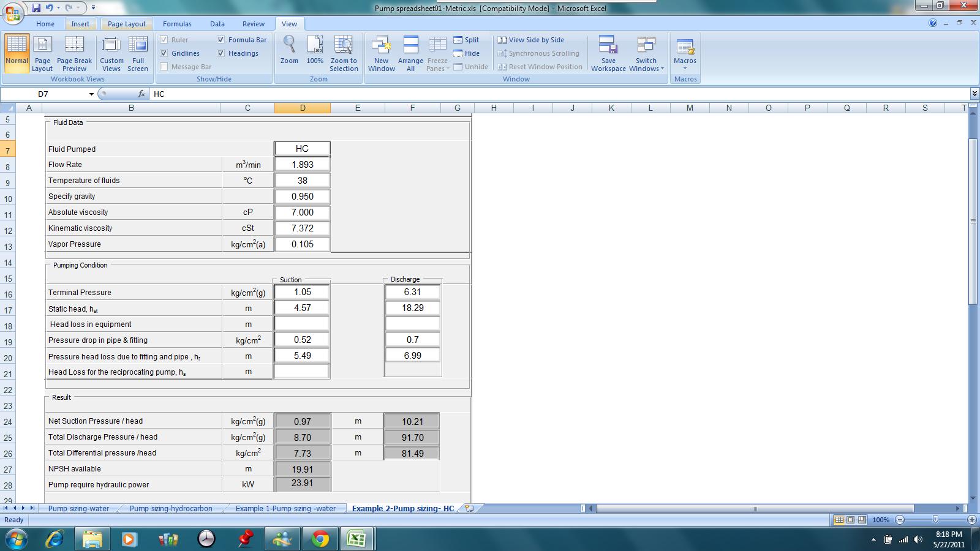The image size is (980, 551).
Task: Open Macros dropdown
Action: pos(685,54)
